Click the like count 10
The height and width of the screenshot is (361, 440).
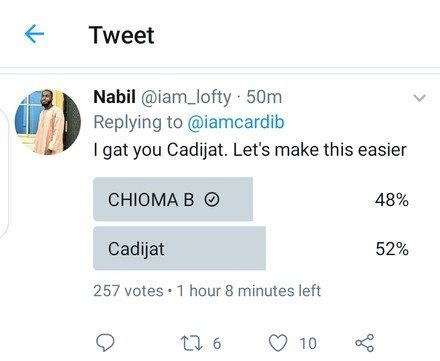(x=308, y=343)
